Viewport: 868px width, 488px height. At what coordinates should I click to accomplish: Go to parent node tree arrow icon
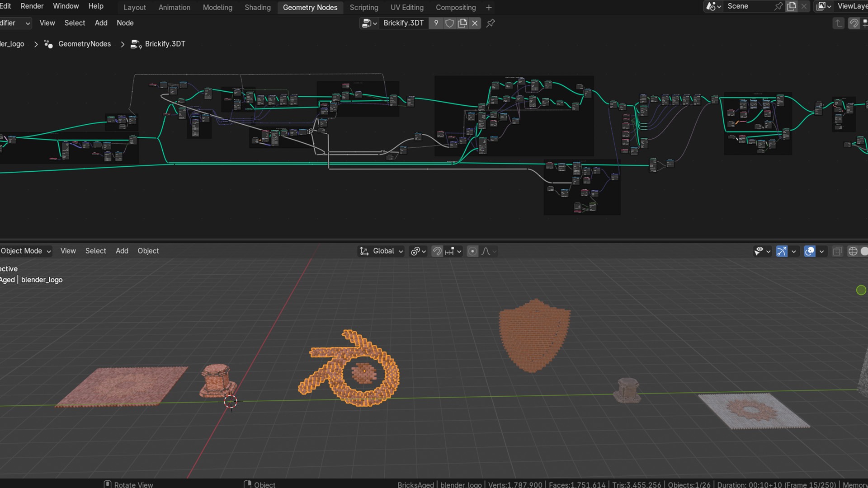(839, 23)
